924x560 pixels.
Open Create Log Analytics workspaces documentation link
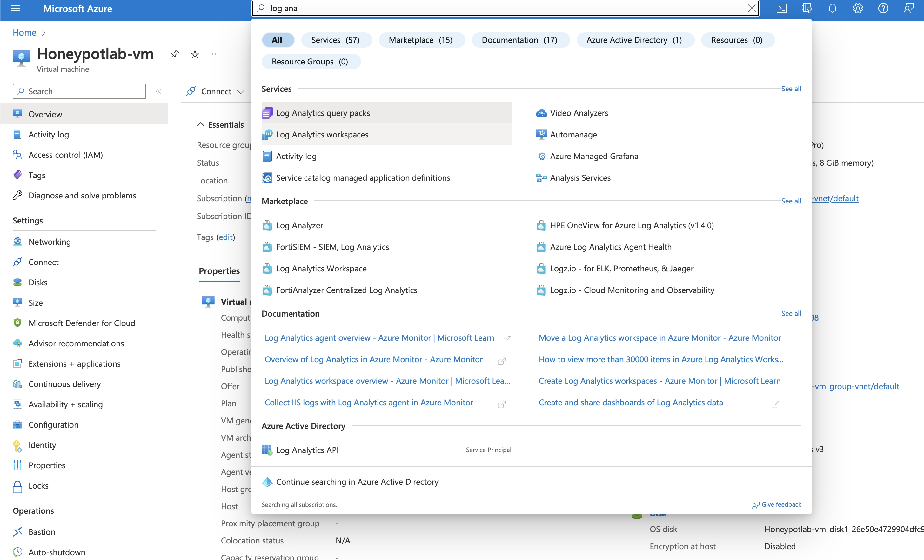pos(660,381)
